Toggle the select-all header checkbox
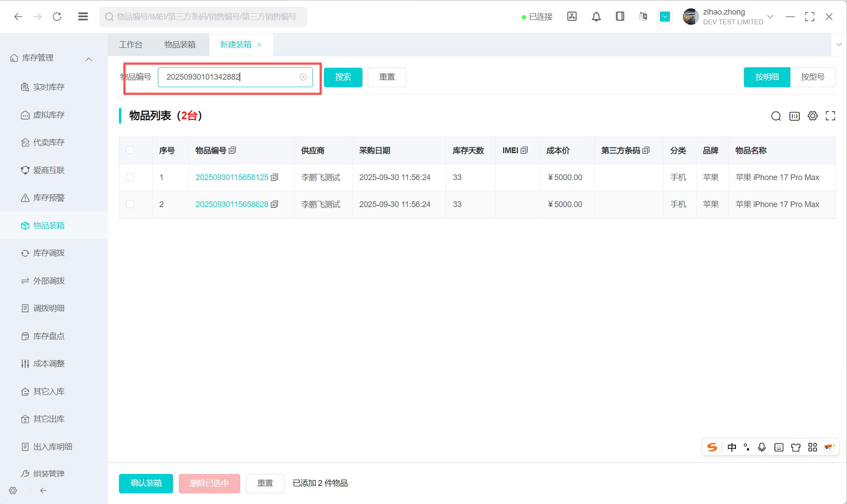 click(130, 150)
